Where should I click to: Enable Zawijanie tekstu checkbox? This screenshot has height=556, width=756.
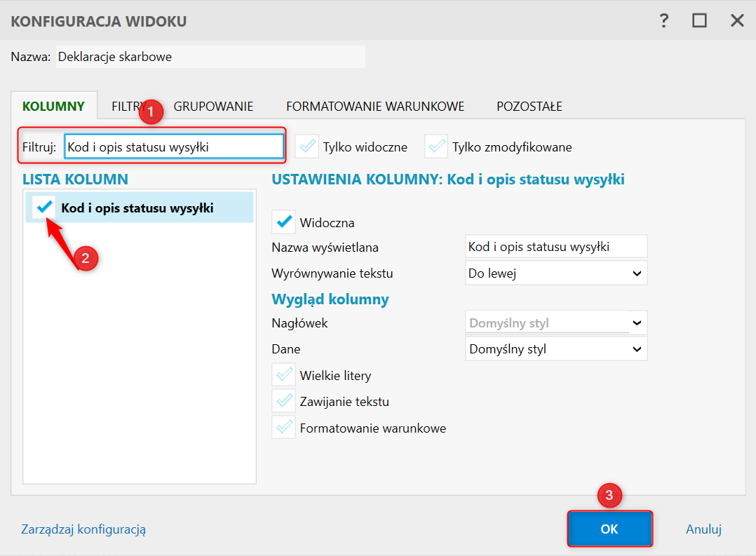coord(283,401)
